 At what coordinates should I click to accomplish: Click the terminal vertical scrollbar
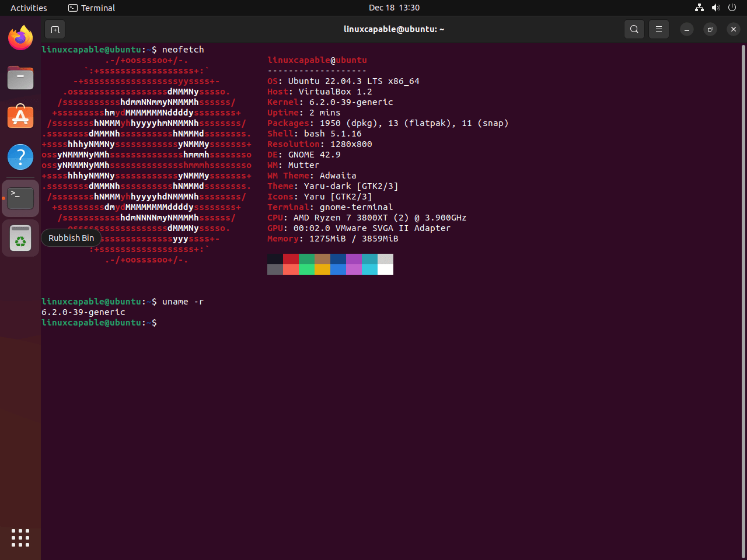pyautogui.click(x=743, y=301)
